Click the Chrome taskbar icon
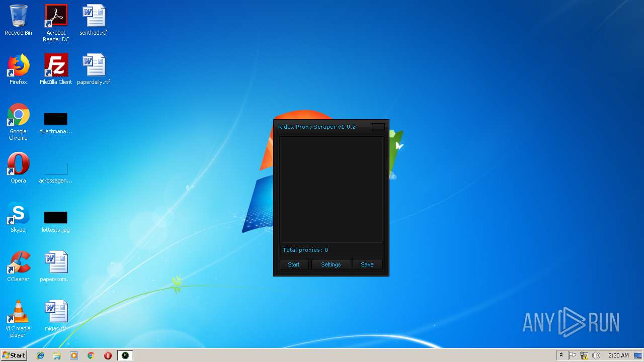This screenshot has width=644, height=362. tap(91, 355)
